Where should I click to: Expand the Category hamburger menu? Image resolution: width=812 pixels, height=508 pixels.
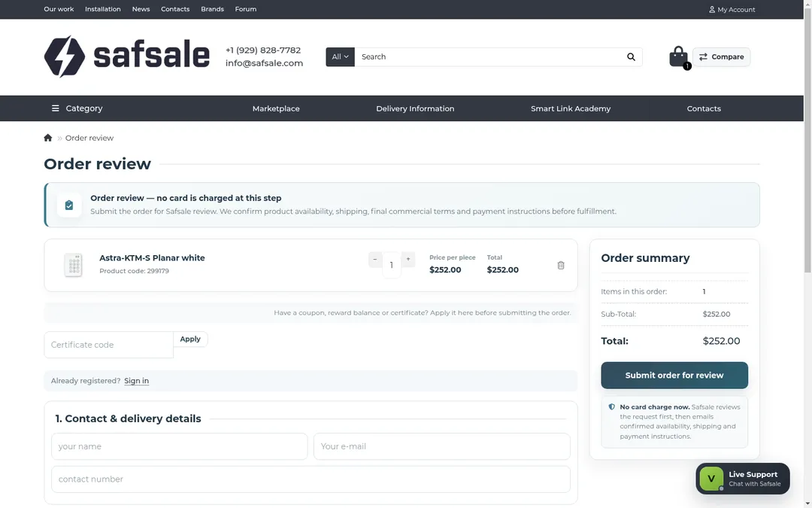[77, 108]
